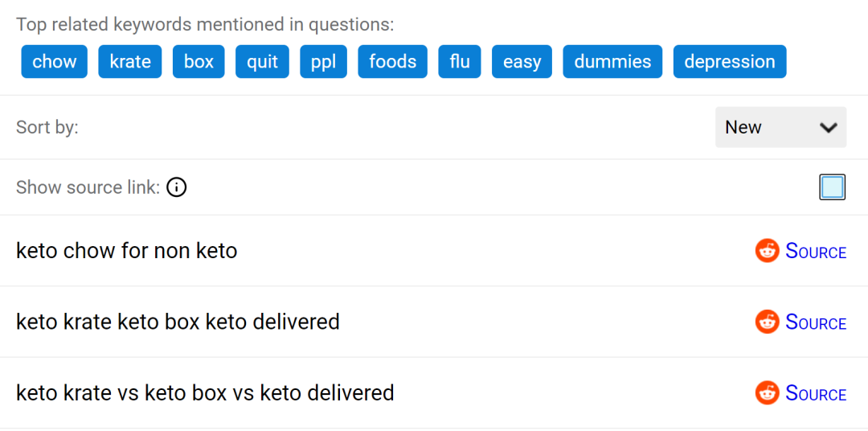Screen dimensions: 868x431
Task: Open Source link for krate vs box question
Action: (x=815, y=393)
